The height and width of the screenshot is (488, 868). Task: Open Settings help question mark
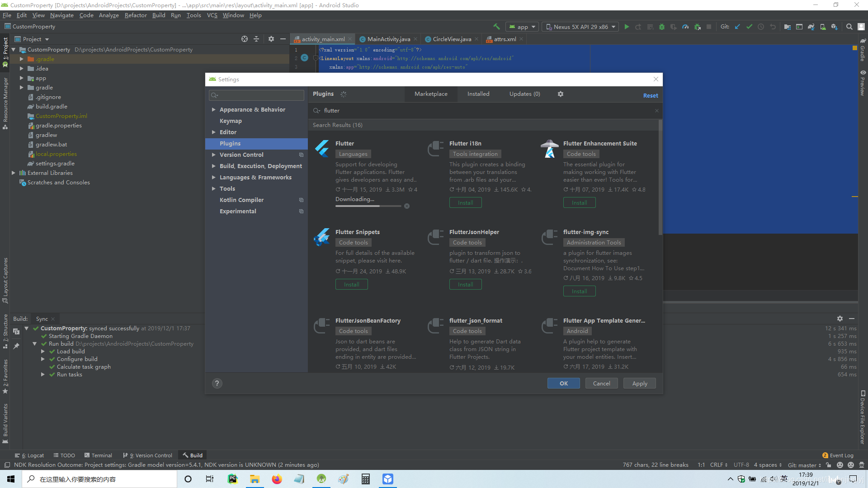coord(217,383)
